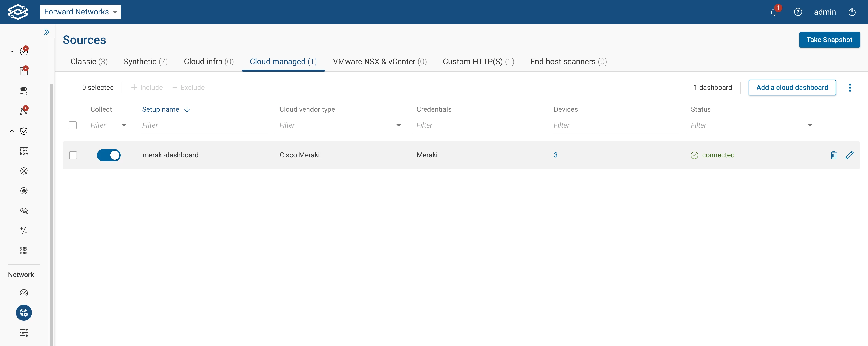The width and height of the screenshot is (868, 346).
Task: Click the Take Snapshot button
Action: (829, 40)
